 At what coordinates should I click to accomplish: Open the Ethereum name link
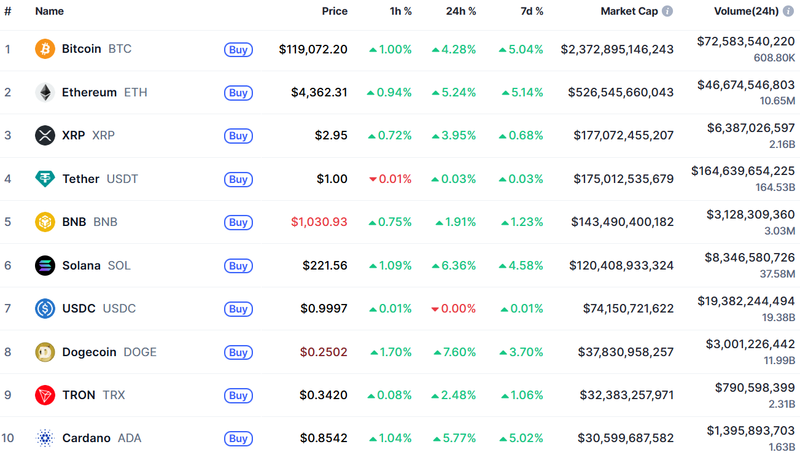click(89, 92)
